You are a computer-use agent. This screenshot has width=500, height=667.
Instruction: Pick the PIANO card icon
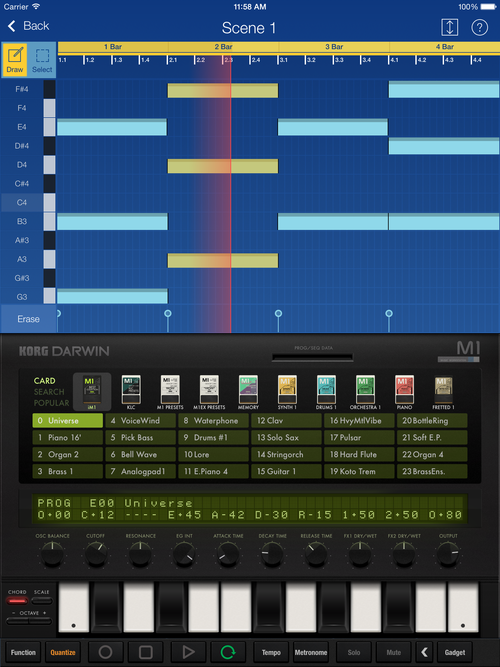click(x=404, y=392)
